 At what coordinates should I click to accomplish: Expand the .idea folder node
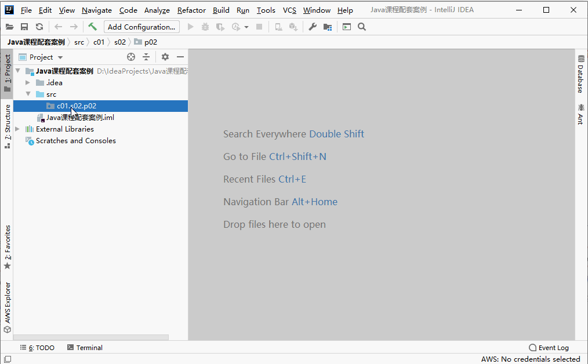pos(28,82)
